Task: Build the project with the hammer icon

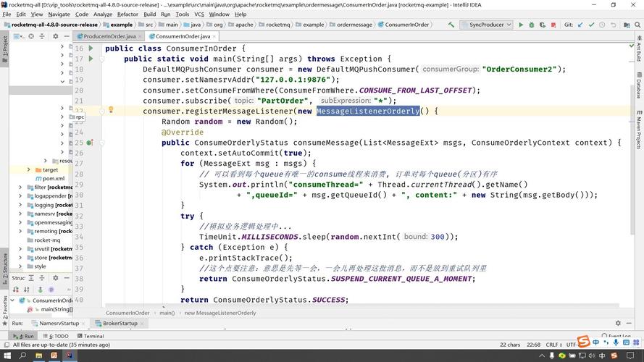Action: point(451,25)
